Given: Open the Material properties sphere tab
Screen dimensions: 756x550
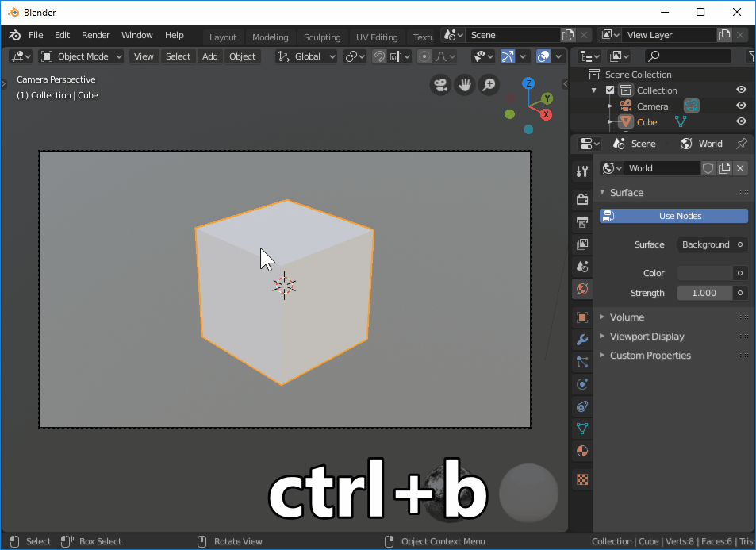Looking at the screenshot, I should (581, 450).
